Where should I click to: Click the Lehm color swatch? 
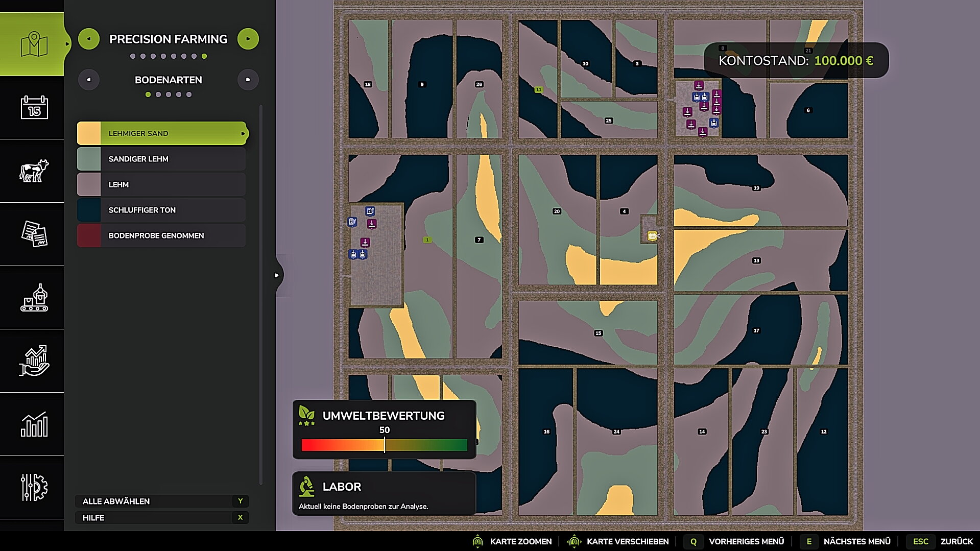89,184
